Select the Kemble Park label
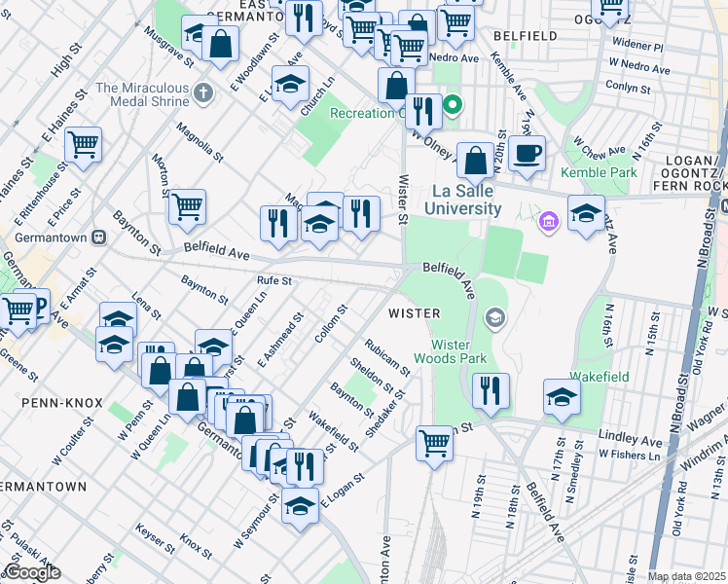The image size is (728, 584). [x=599, y=172]
